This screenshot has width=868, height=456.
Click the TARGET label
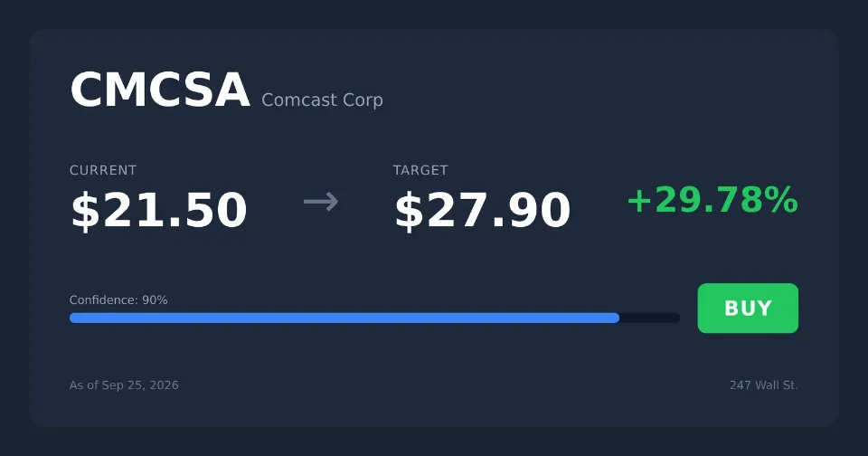pos(420,170)
